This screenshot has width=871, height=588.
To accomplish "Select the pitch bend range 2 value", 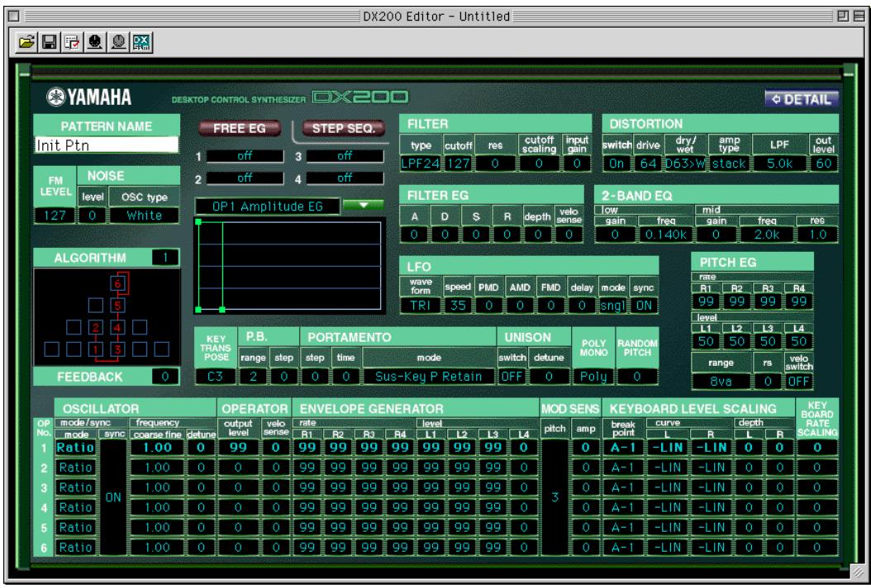I will [253, 377].
